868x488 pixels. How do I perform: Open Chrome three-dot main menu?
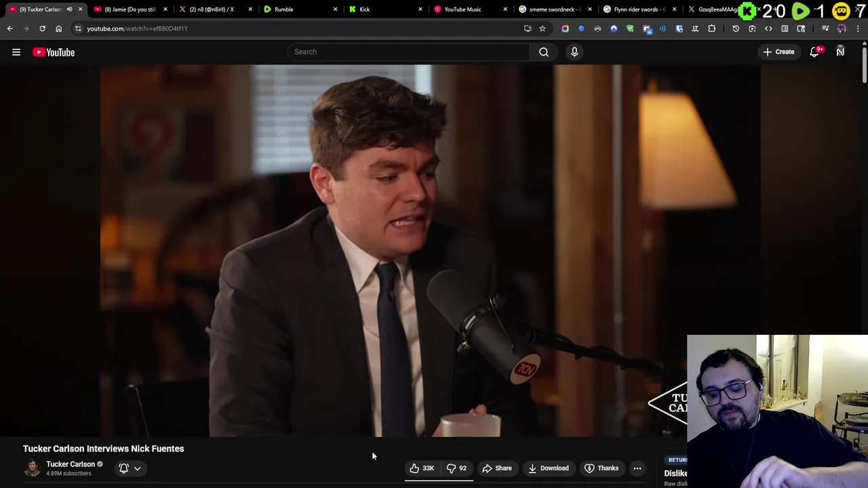[858, 28]
